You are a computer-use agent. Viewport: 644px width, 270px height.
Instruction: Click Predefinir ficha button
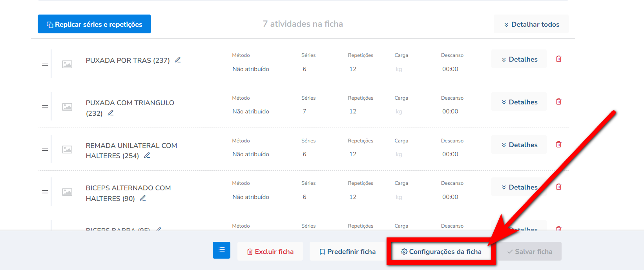coord(347,252)
